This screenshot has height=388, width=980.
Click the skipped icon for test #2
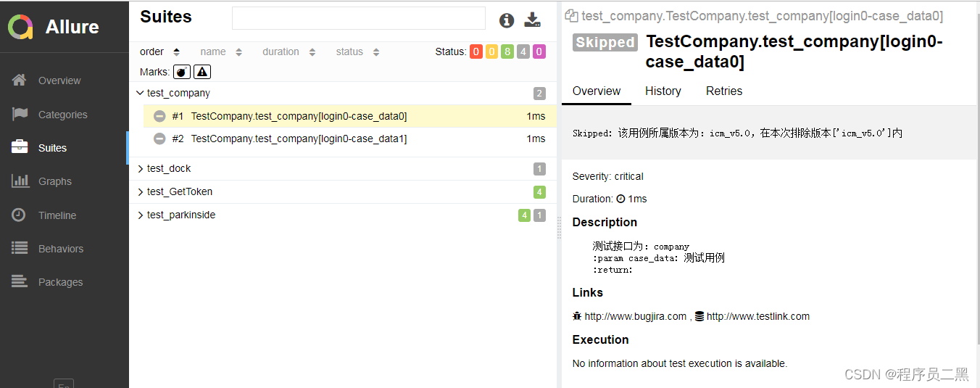(159, 139)
